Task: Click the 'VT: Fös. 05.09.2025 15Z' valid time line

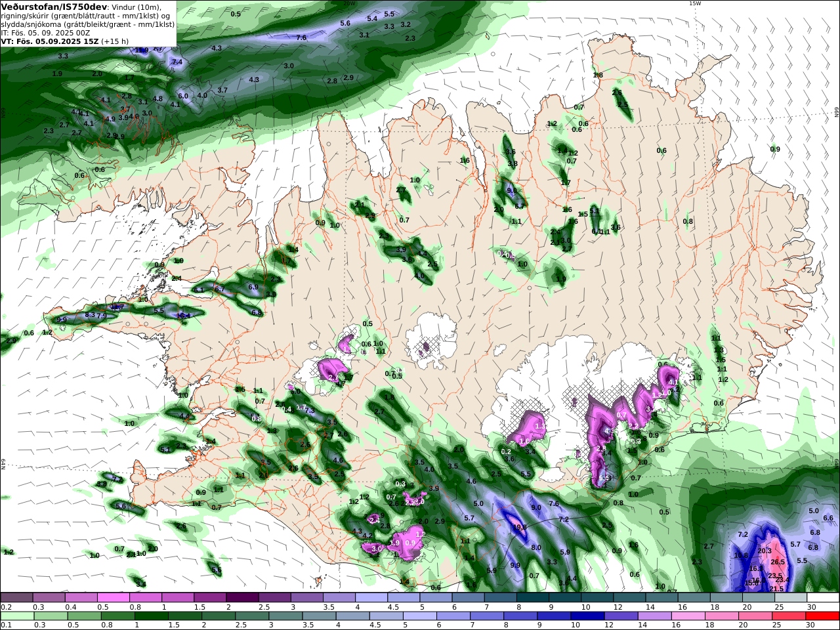Action: (x=50, y=41)
